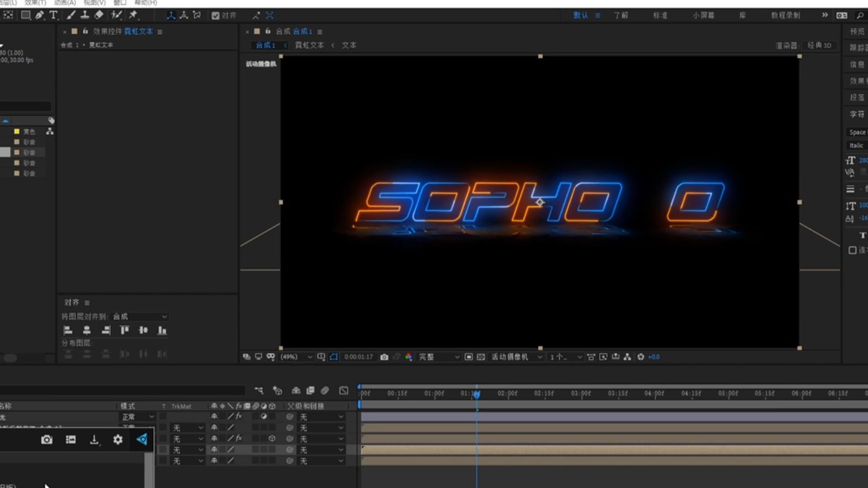
Task: Open the 49% magnification dropdown
Action: click(296, 357)
